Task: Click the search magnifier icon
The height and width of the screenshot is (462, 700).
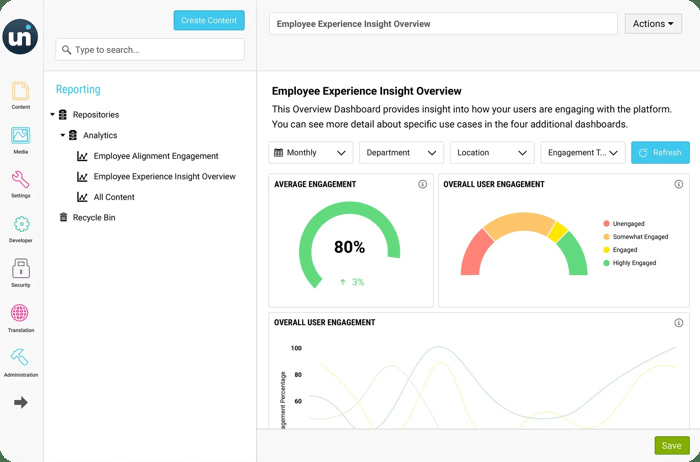Action: (67, 50)
